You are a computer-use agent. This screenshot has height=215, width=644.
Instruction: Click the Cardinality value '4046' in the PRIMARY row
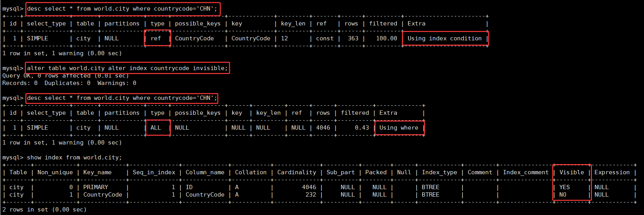309,187
